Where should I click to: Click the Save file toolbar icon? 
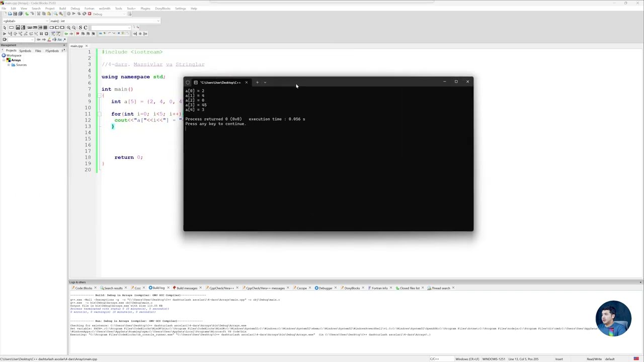click(15, 14)
